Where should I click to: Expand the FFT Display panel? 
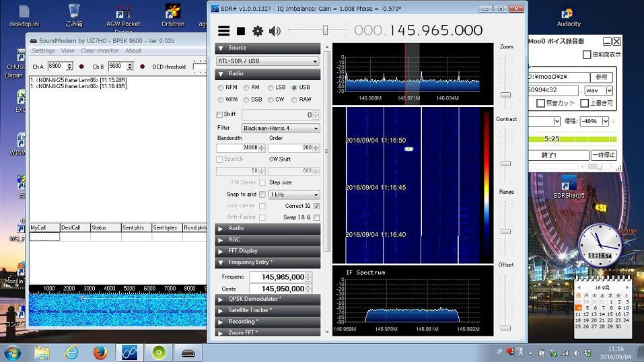tap(267, 251)
